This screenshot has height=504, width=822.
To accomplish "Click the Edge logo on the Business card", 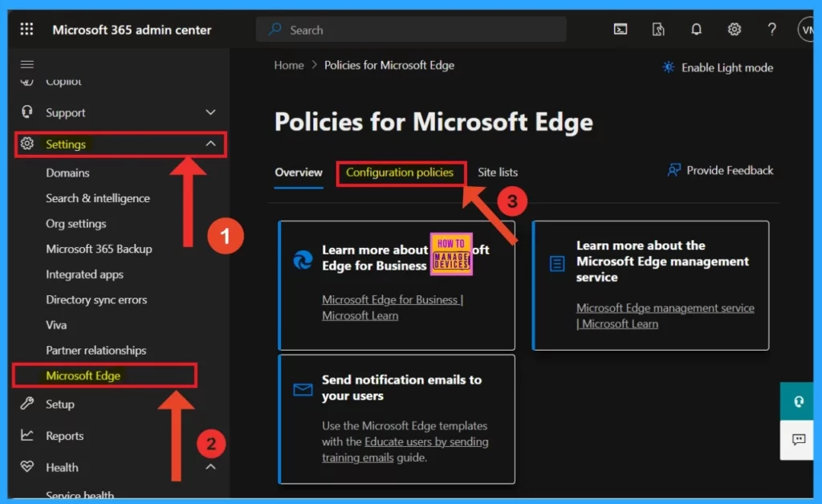I will click(x=303, y=260).
